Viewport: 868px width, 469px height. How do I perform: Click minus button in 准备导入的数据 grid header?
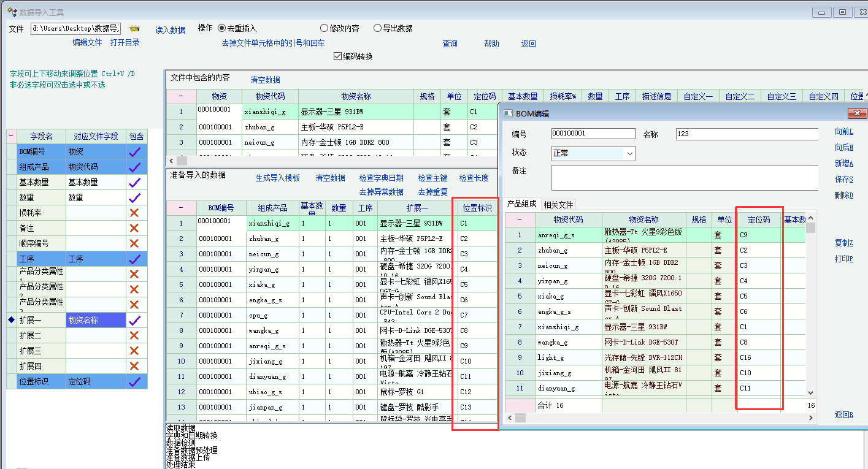click(181, 208)
